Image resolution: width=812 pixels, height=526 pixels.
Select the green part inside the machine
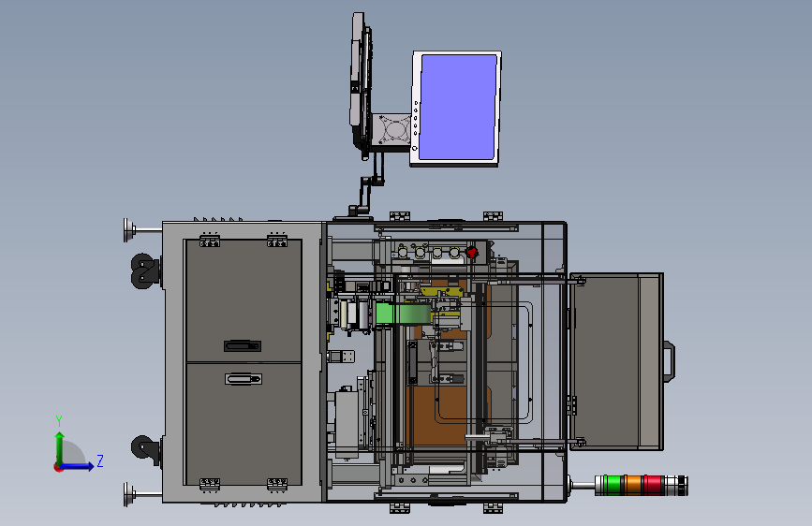(x=403, y=314)
